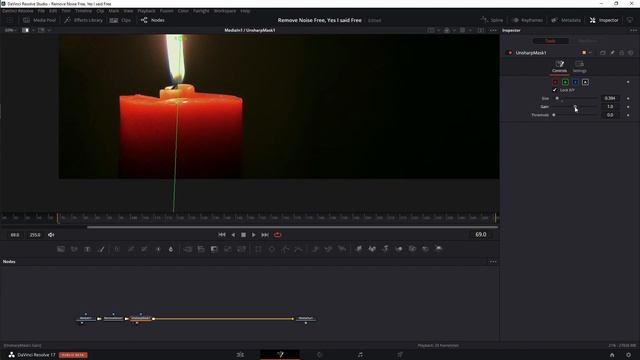Go to last frame

point(265,235)
